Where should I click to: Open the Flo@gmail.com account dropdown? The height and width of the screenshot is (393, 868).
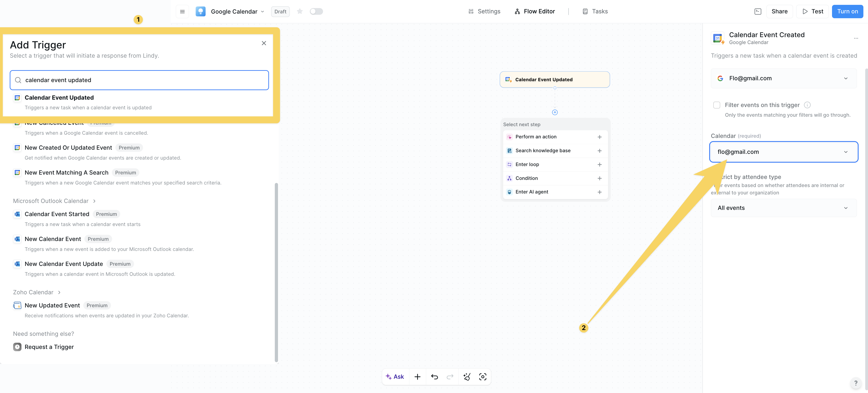(783, 78)
